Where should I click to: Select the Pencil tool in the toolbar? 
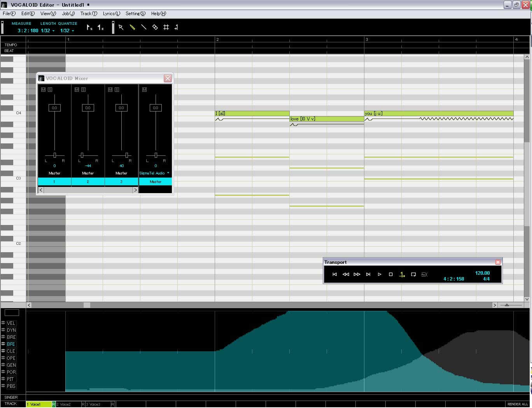pyautogui.click(x=132, y=27)
